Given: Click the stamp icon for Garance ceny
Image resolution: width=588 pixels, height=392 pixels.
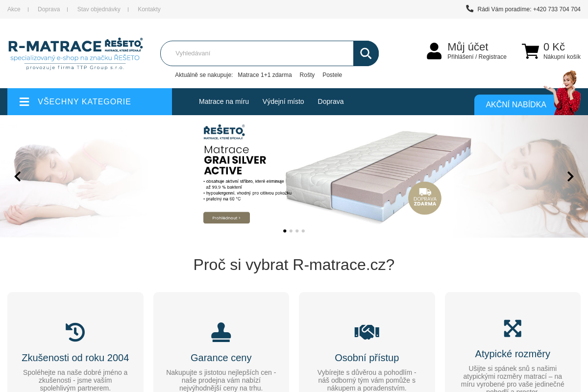Looking at the screenshot, I should tap(221, 332).
